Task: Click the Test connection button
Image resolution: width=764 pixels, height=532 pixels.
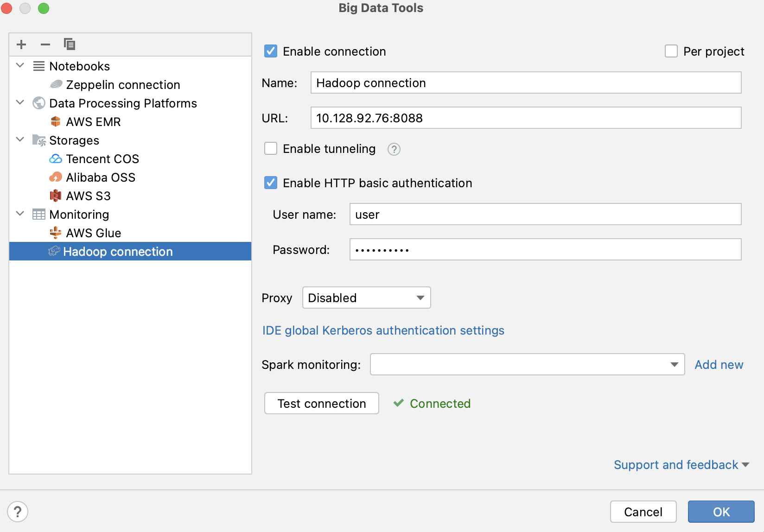Action: click(x=322, y=403)
